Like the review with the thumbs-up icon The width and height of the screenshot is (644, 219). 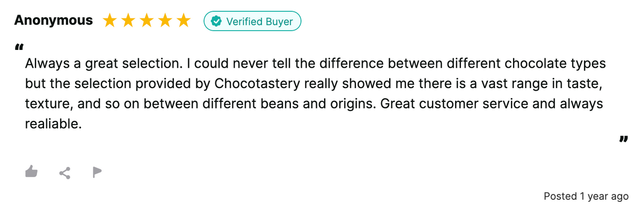pyautogui.click(x=32, y=172)
